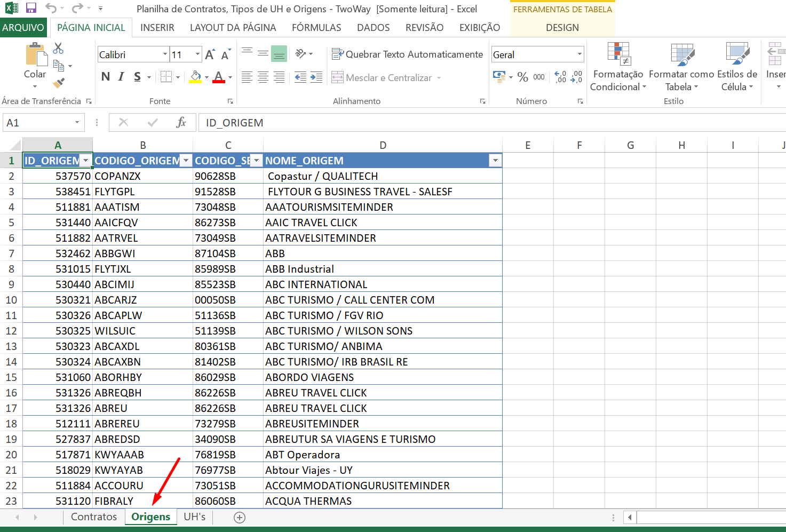Toggle underline formatting (S)

point(138,77)
